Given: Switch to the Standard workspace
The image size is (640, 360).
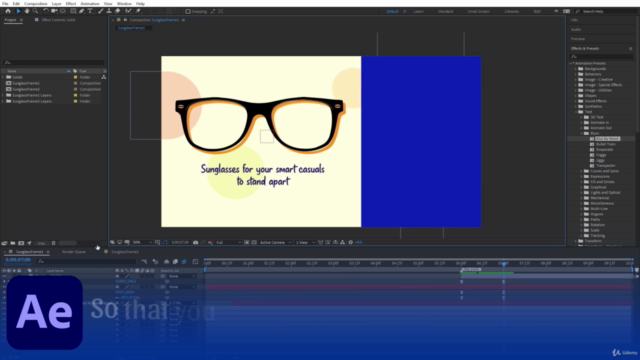Looking at the screenshot, I should (445, 11).
